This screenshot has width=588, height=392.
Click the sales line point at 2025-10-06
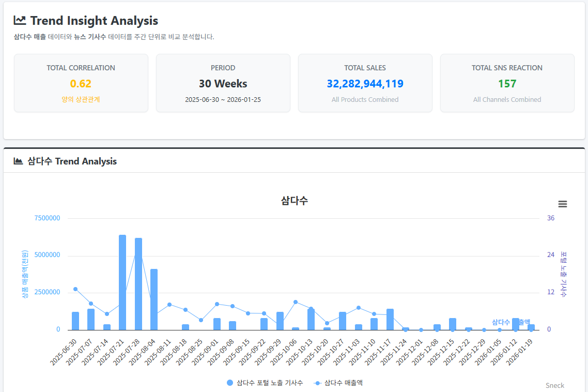[296, 302]
